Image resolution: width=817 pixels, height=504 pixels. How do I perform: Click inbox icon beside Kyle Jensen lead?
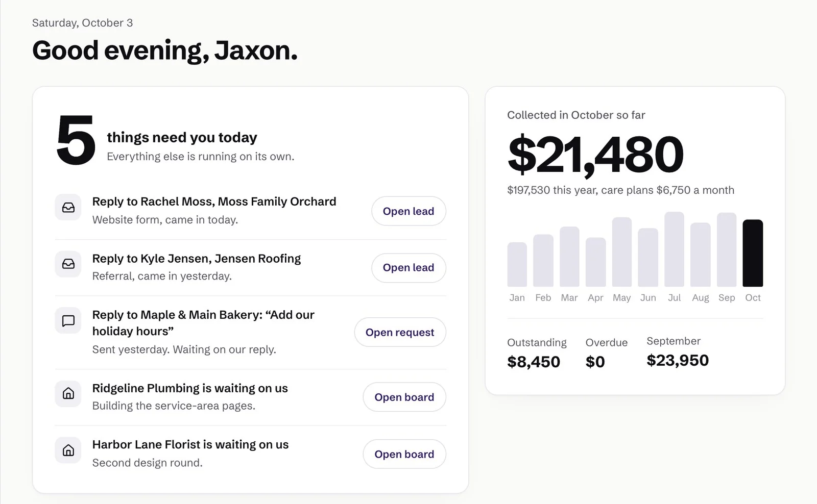(68, 264)
